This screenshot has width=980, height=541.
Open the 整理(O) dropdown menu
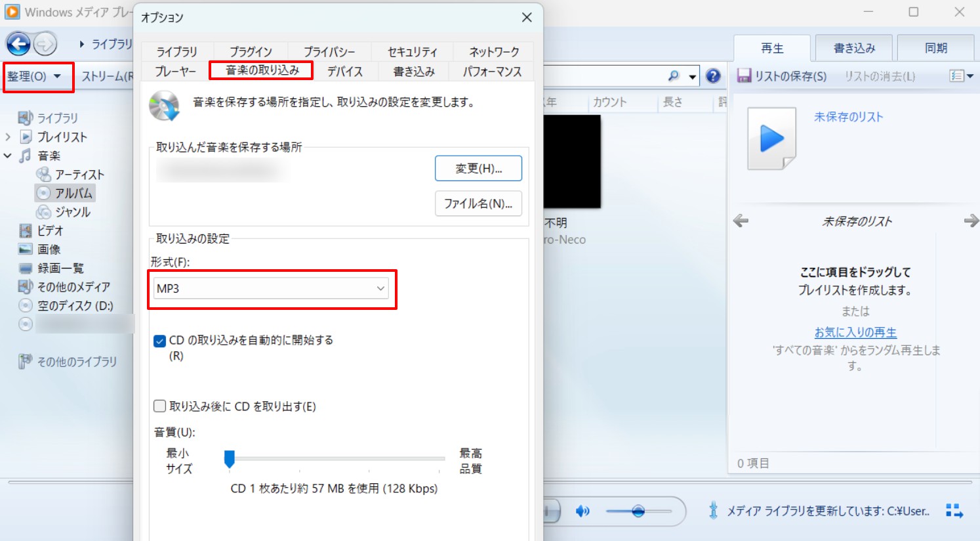tap(33, 76)
